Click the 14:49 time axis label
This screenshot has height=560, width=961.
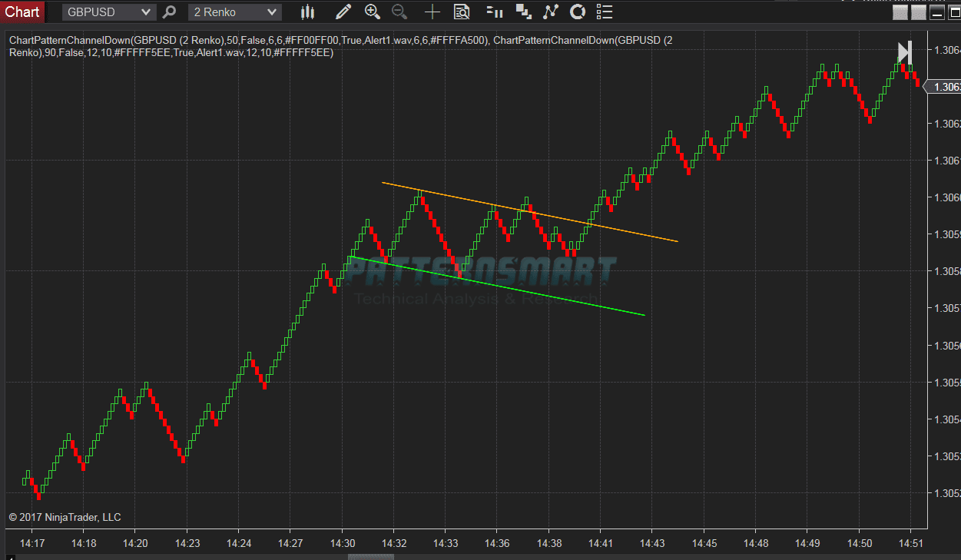[807, 543]
